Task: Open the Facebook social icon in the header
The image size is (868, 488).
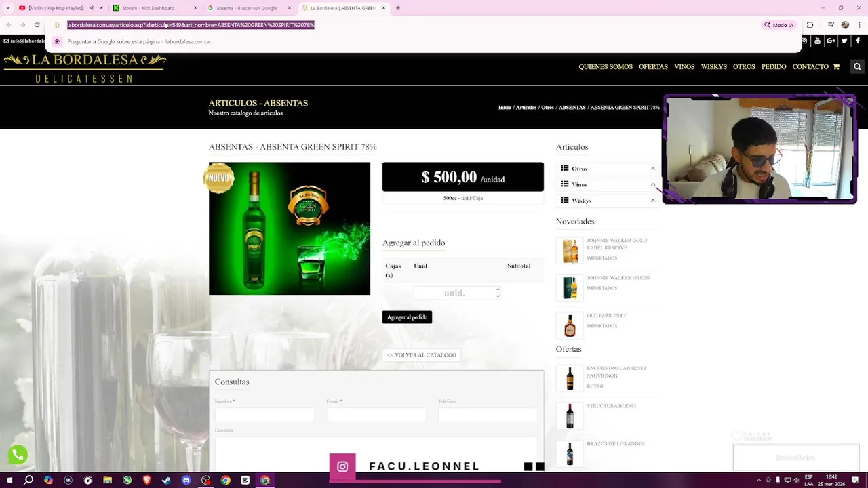Action: [x=856, y=41]
